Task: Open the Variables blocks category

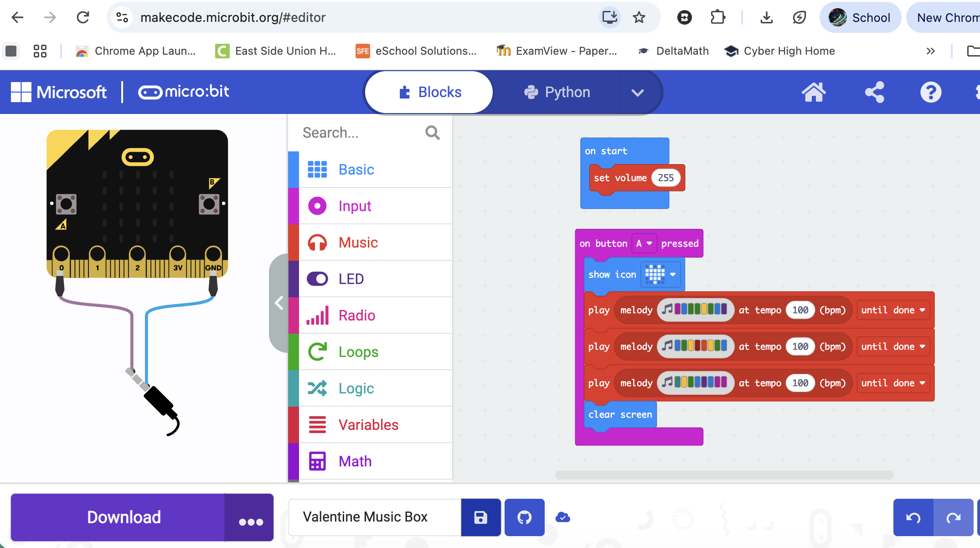Action: click(370, 425)
